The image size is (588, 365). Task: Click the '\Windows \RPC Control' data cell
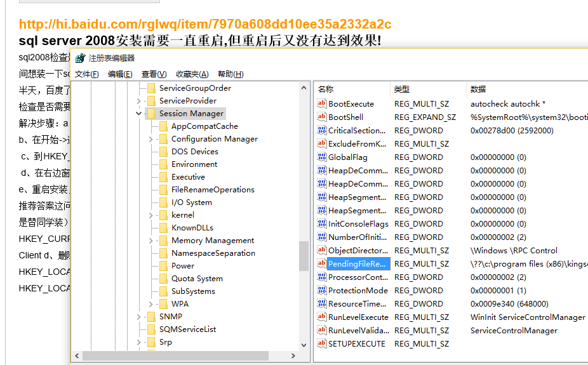(514, 250)
